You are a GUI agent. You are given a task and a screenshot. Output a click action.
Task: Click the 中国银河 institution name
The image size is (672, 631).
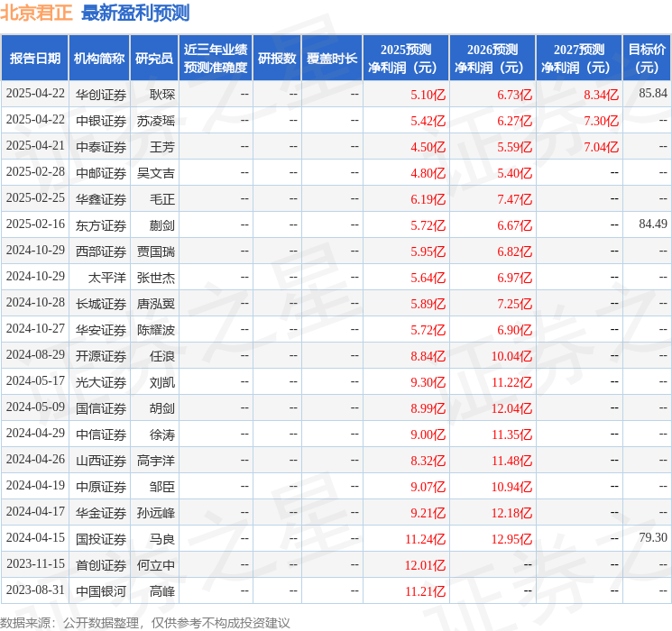click(101, 590)
